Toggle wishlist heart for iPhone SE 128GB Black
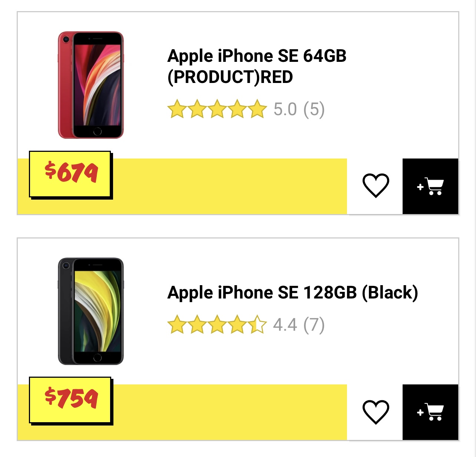Viewport: 476px width, 457px height. (x=376, y=411)
